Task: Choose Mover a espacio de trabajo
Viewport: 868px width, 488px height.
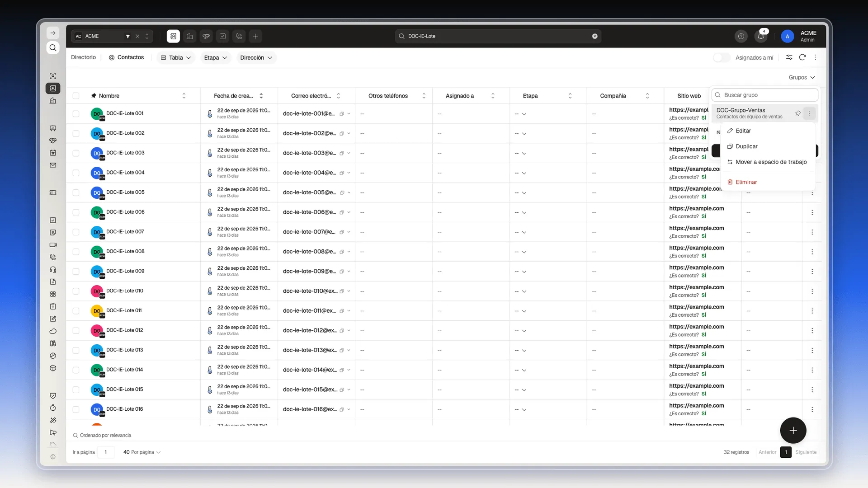Action: 768,162
